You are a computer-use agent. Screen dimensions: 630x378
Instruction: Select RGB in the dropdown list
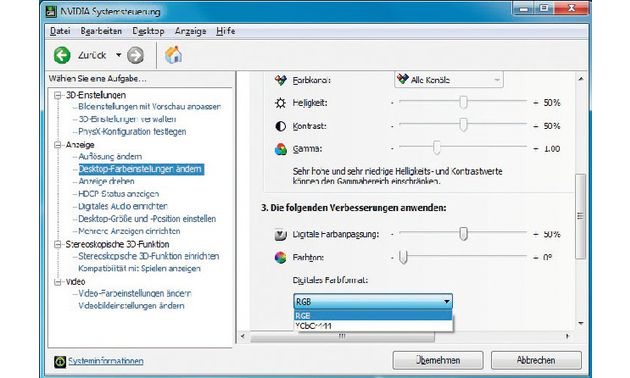click(x=373, y=315)
